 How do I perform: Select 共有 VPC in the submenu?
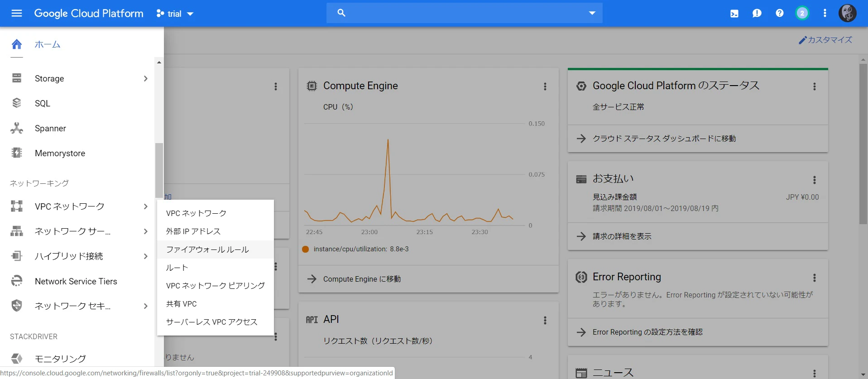tap(216, 303)
